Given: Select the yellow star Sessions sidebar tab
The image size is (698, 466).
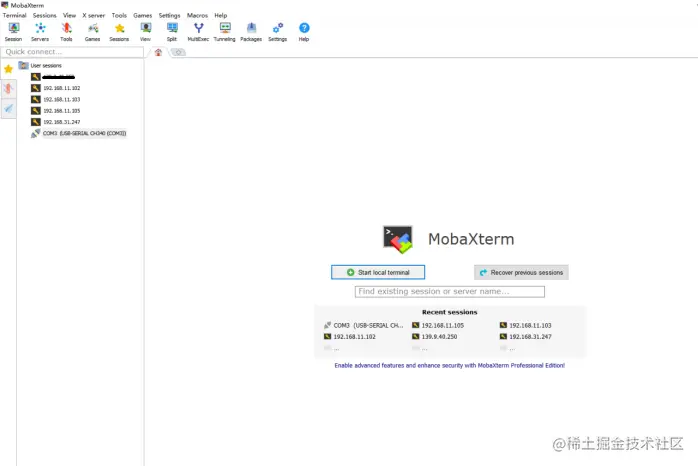Looking at the screenshot, I should click(8, 69).
